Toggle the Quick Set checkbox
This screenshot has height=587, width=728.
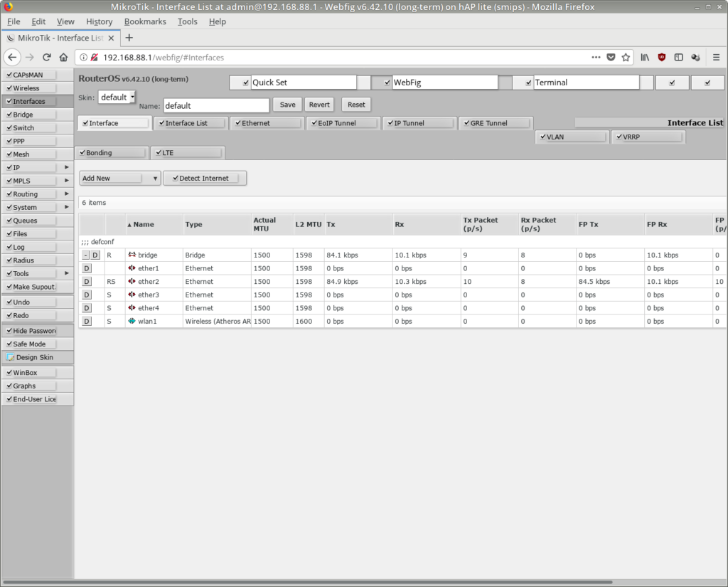coord(245,83)
